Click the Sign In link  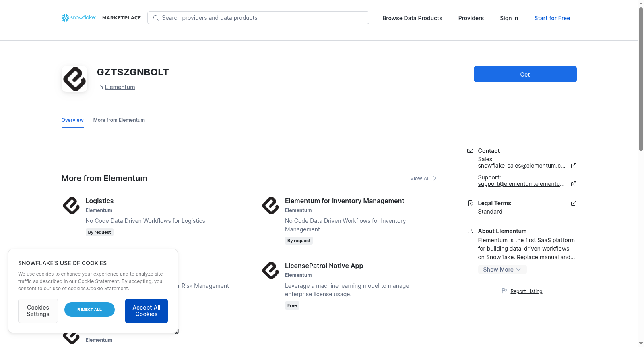click(509, 18)
